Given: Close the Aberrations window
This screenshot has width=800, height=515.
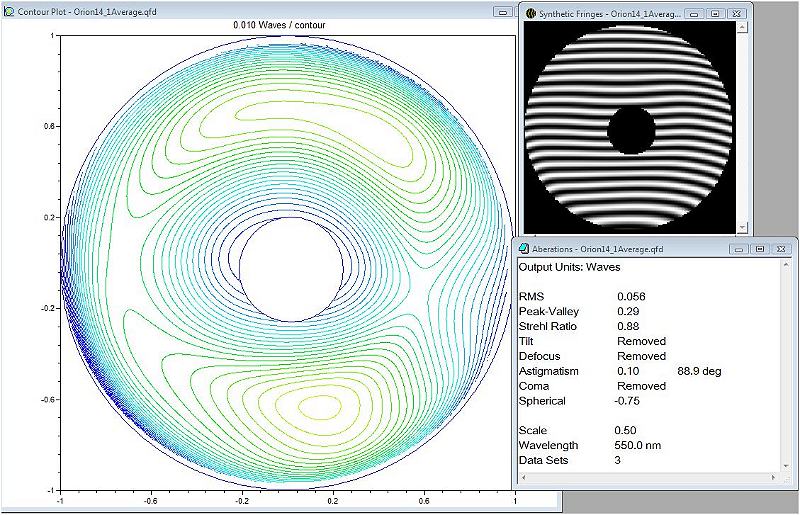Looking at the screenshot, I should tap(781, 249).
